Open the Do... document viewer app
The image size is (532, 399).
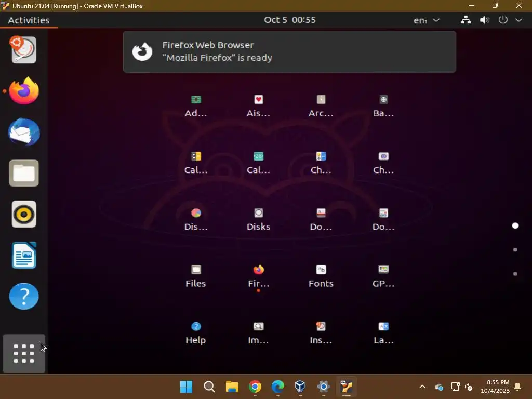(383, 219)
